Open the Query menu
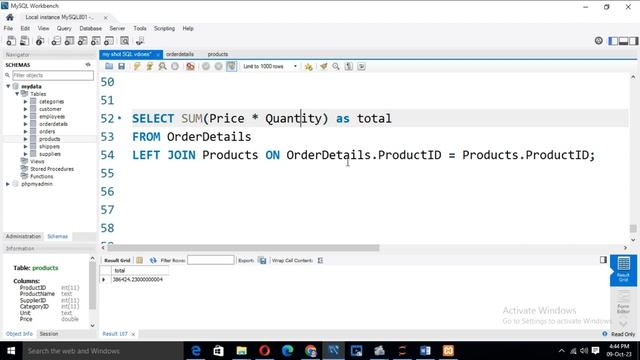 (64, 28)
